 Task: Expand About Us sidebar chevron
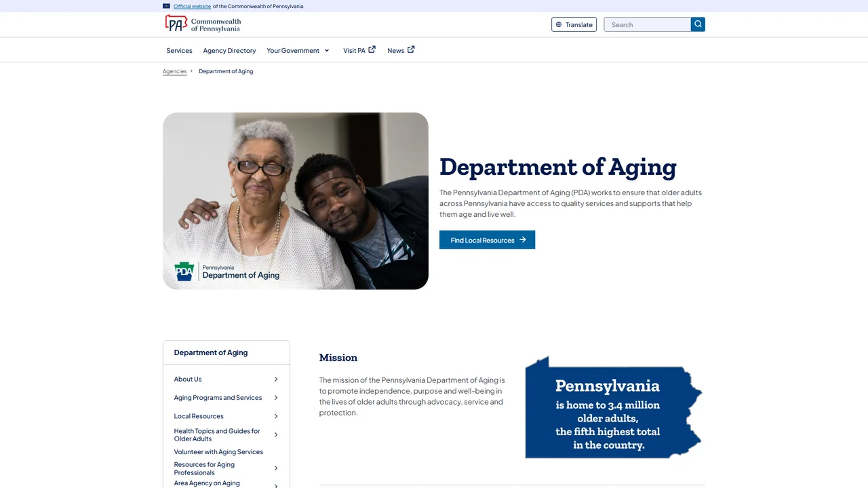pos(276,379)
